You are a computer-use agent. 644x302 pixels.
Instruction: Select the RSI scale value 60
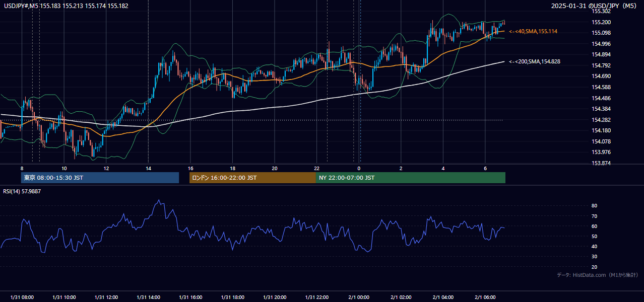[594, 226]
